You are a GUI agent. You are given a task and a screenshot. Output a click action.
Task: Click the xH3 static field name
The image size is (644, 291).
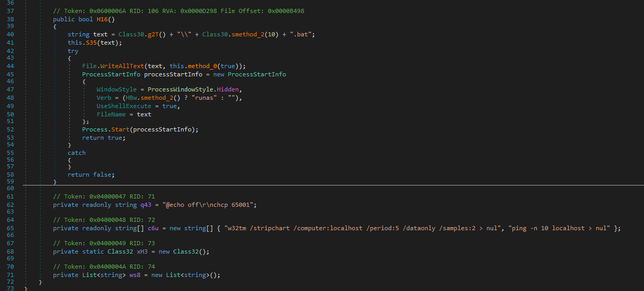[142, 252]
